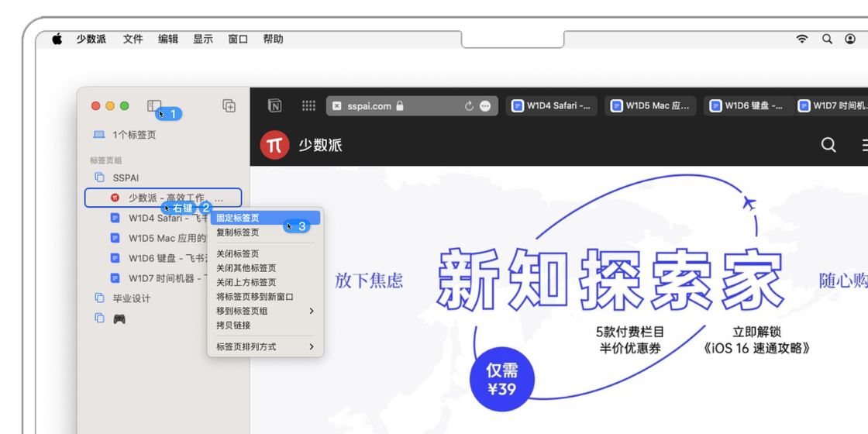Open the 编辑 menu in menu bar

pyautogui.click(x=168, y=39)
